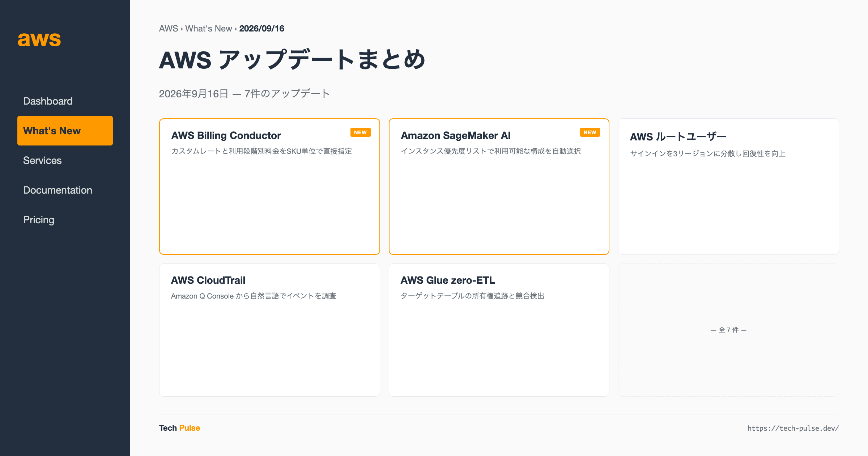This screenshot has height=456, width=868.
Task: Open the tech-pulse.dev footer URL
Action: click(x=793, y=428)
